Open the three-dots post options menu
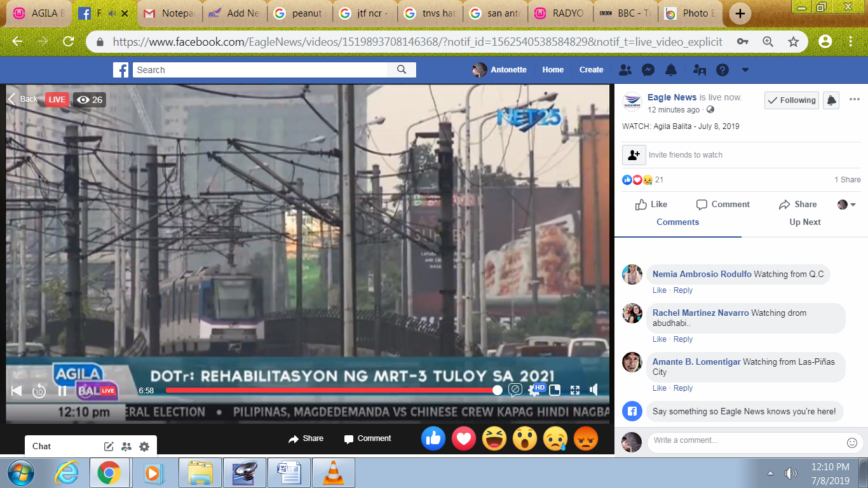 click(854, 100)
